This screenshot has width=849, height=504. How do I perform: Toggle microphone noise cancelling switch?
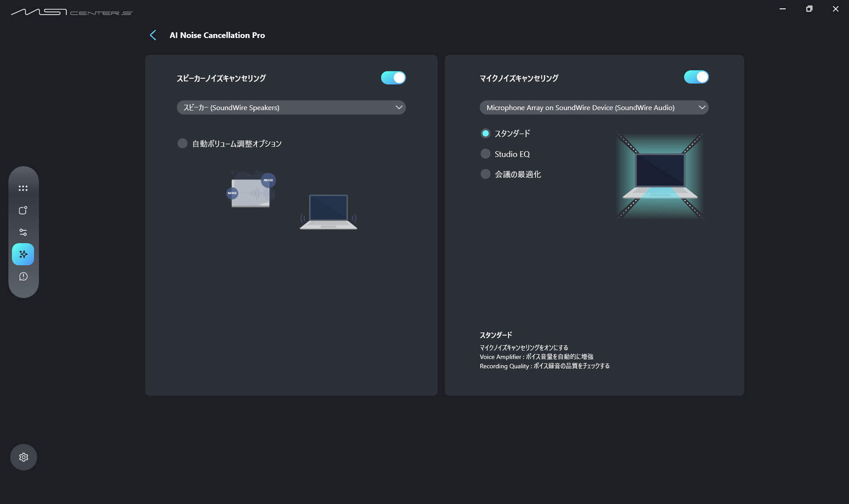tap(696, 77)
